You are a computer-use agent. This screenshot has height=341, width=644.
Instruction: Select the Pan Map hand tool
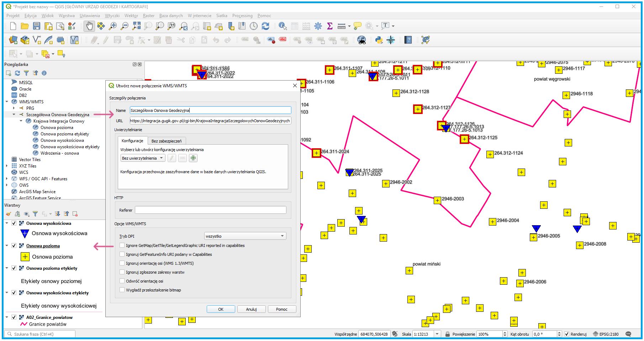89,26
